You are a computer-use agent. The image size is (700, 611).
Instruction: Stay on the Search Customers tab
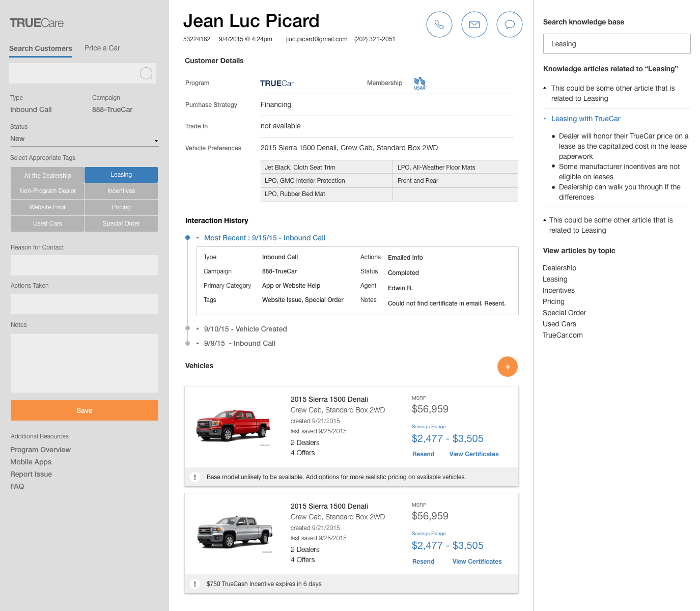click(x=40, y=48)
